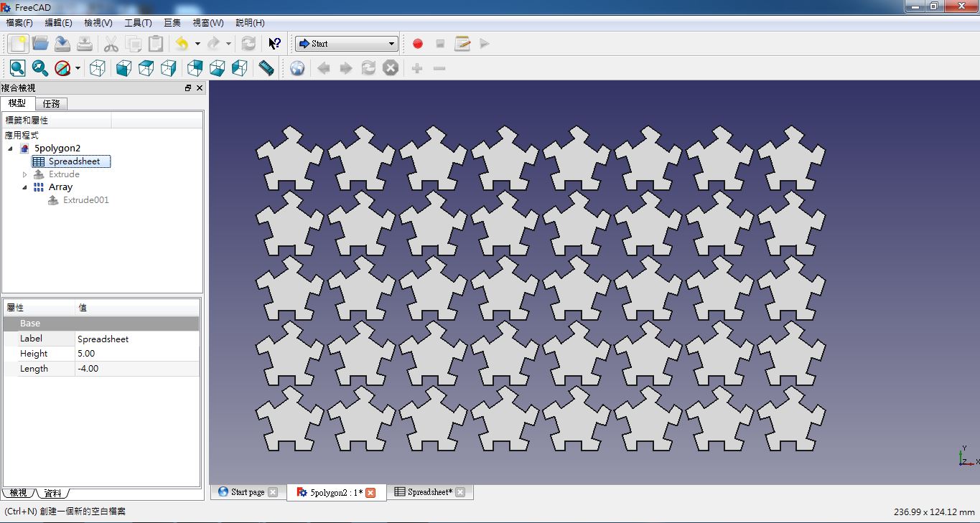Screen dimensions: 980x523
Task: Open the 檢視(V) menu
Action: 98,23
